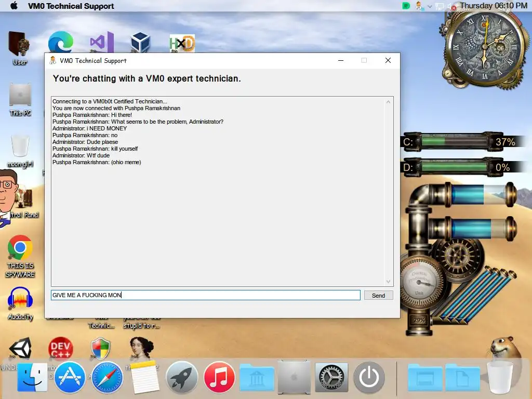532x399 pixels.
Task: Focus the chat message input field
Action: point(206,295)
